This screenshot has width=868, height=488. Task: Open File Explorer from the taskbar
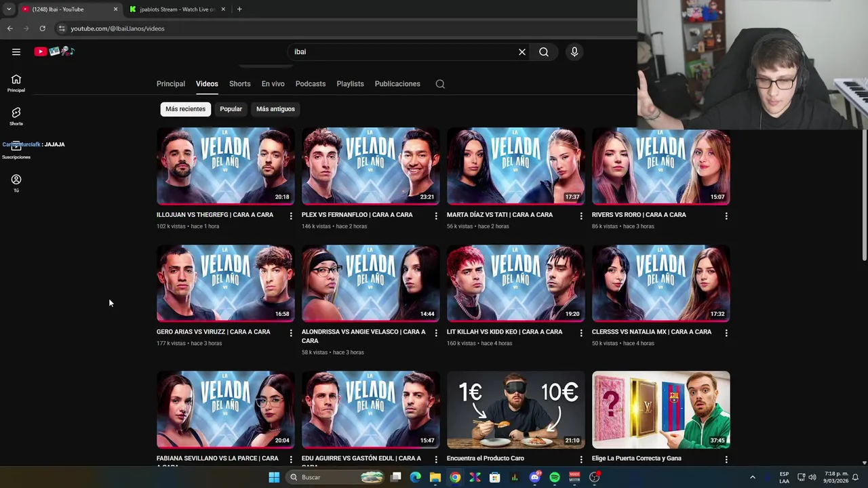pyautogui.click(x=435, y=477)
